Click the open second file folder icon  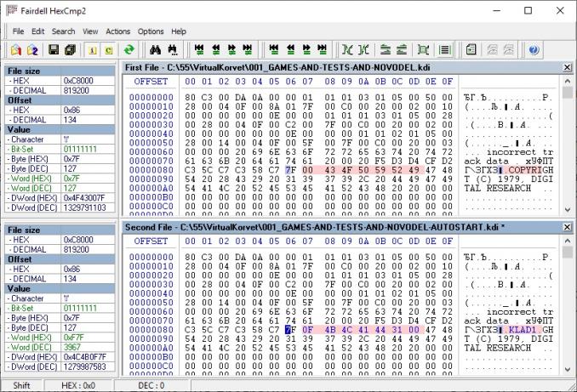point(33,50)
